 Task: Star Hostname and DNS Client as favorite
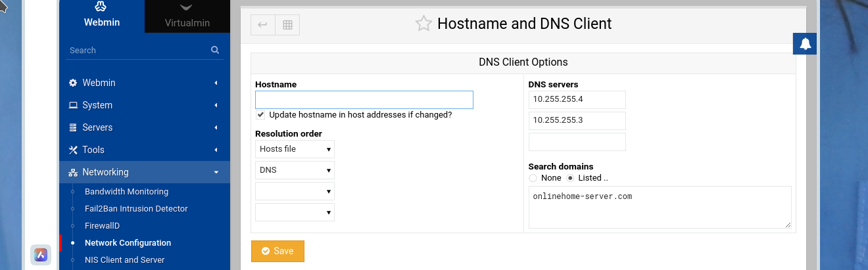pyautogui.click(x=423, y=24)
